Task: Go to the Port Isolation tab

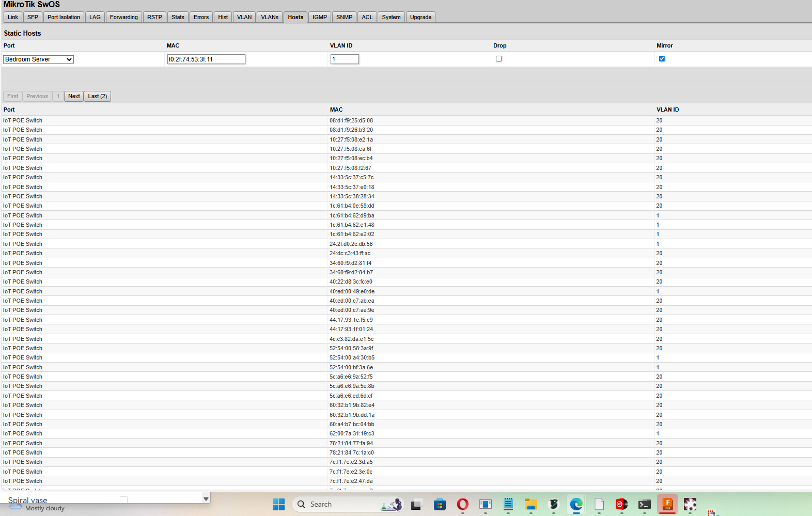Action: pos(64,17)
